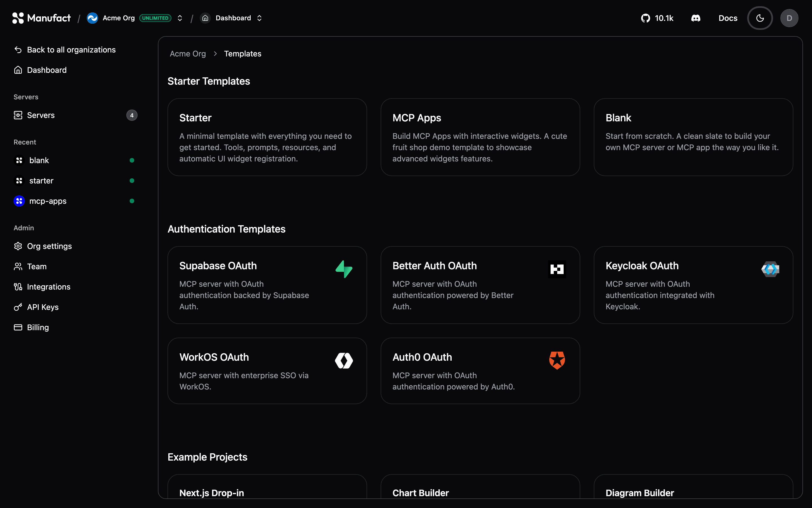Click the Billing card icon
812x508 pixels.
click(x=18, y=328)
